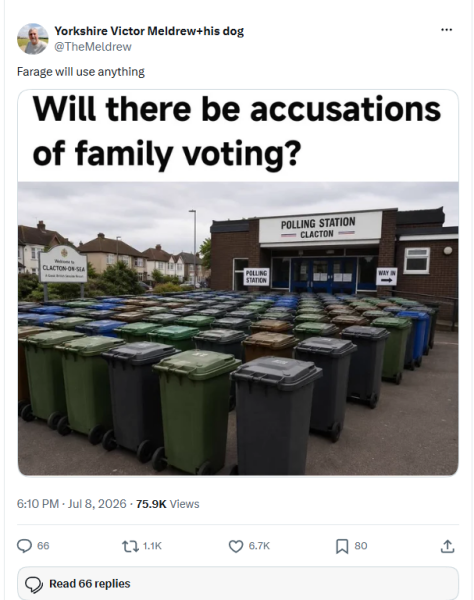Image resolution: width=474 pixels, height=600 pixels.
Task: Click the 6.7K likes count
Action: click(x=259, y=546)
